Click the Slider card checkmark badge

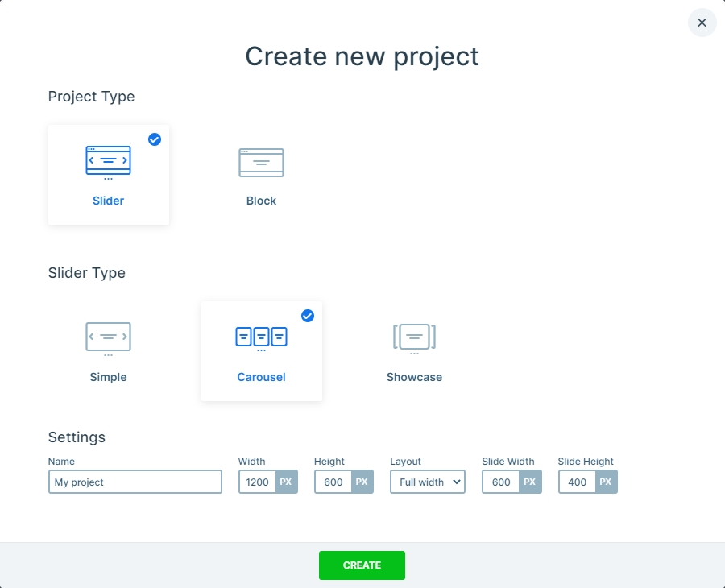tap(155, 139)
